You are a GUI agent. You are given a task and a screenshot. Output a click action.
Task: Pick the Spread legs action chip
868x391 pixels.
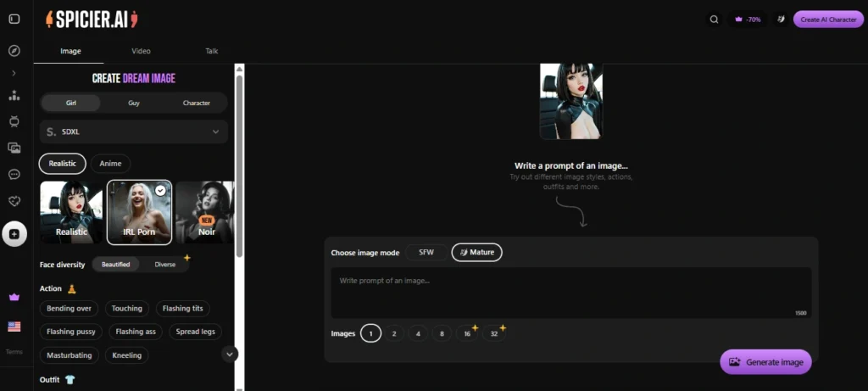pos(196,332)
